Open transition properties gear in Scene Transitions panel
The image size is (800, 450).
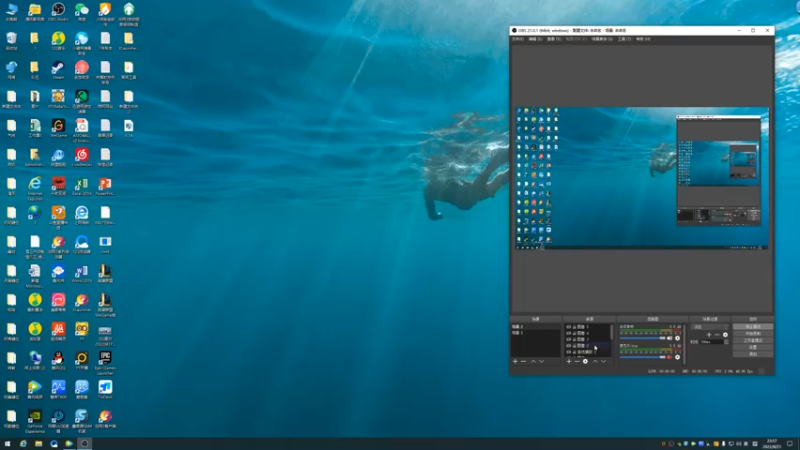click(725, 335)
